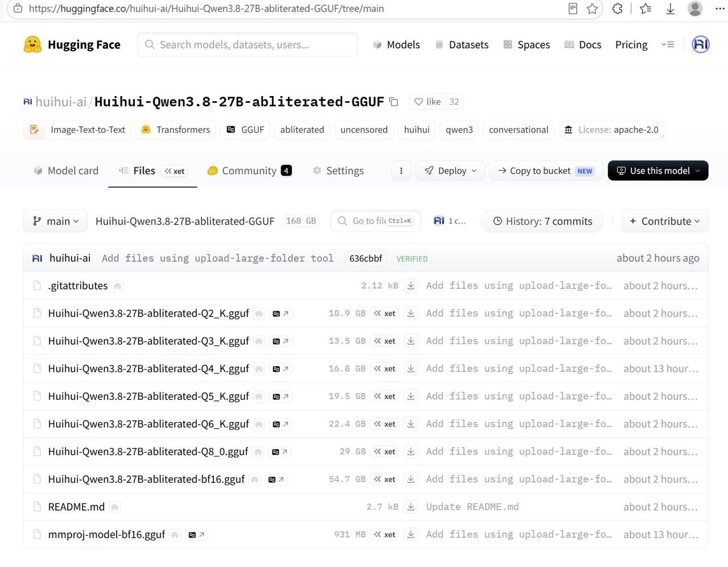Open the License: apache-2.0 tag
The image size is (728, 567).
[612, 130]
